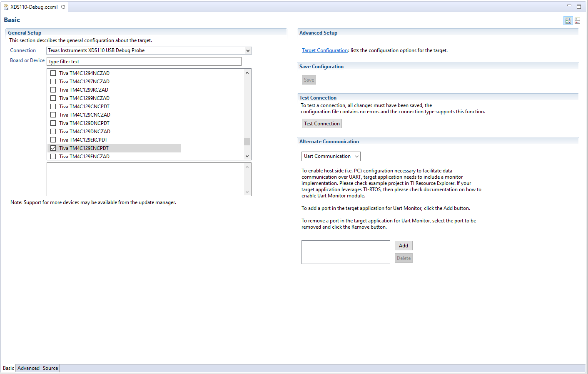This screenshot has width=588, height=374.
Task: Check Tiva TM4C129CNCZAD device
Action: click(53, 115)
